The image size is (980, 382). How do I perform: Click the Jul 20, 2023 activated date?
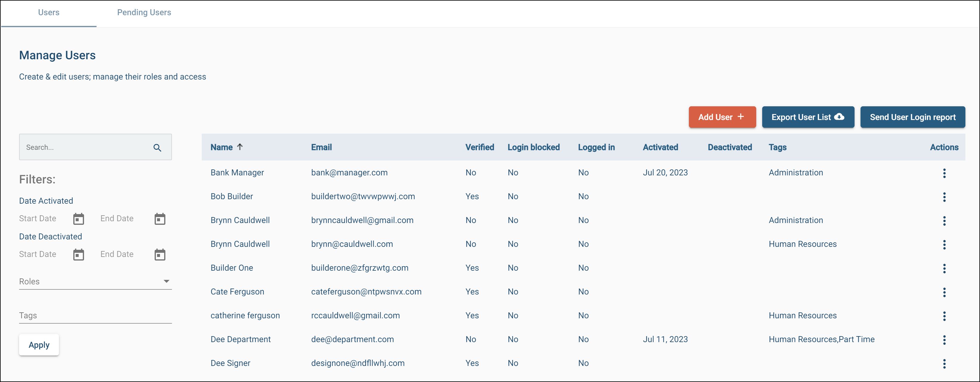pyautogui.click(x=665, y=173)
